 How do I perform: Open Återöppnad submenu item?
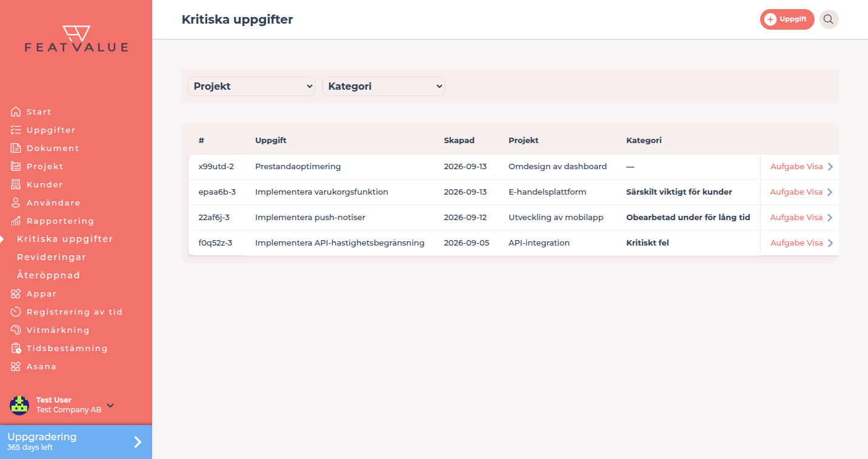coord(48,275)
